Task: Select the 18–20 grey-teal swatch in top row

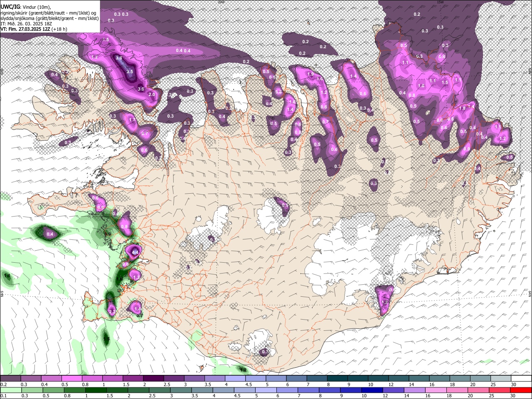Action: [460, 379]
